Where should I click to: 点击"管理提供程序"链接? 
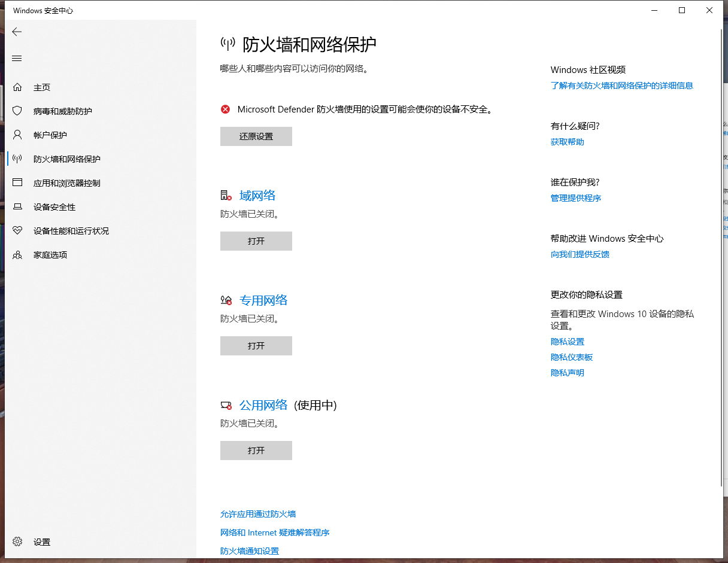(575, 198)
